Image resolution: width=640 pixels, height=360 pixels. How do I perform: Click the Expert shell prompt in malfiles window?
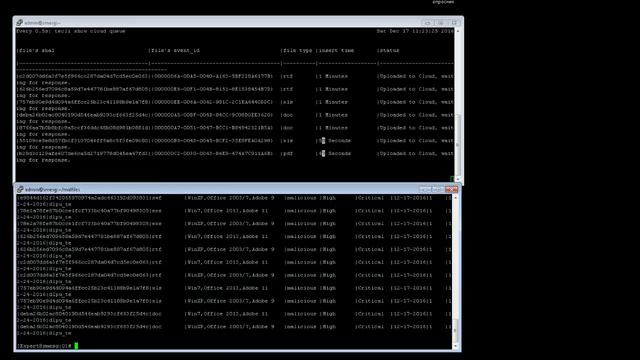(x=45, y=346)
